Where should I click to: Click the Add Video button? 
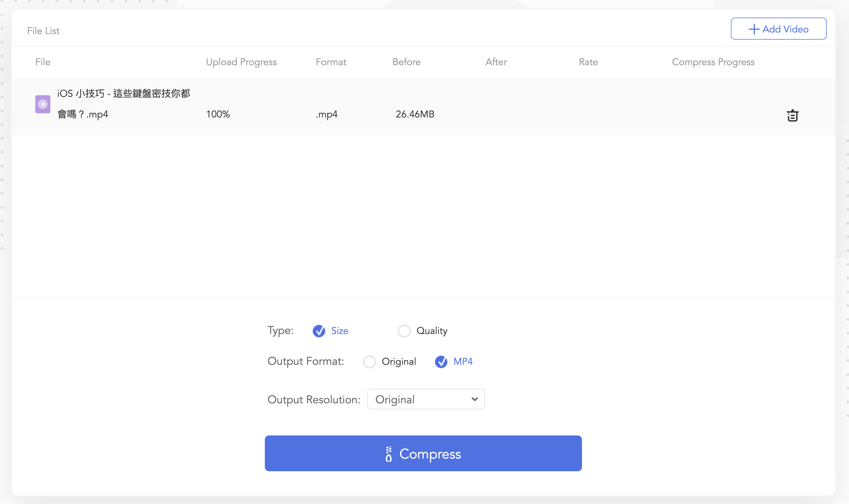[778, 29]
